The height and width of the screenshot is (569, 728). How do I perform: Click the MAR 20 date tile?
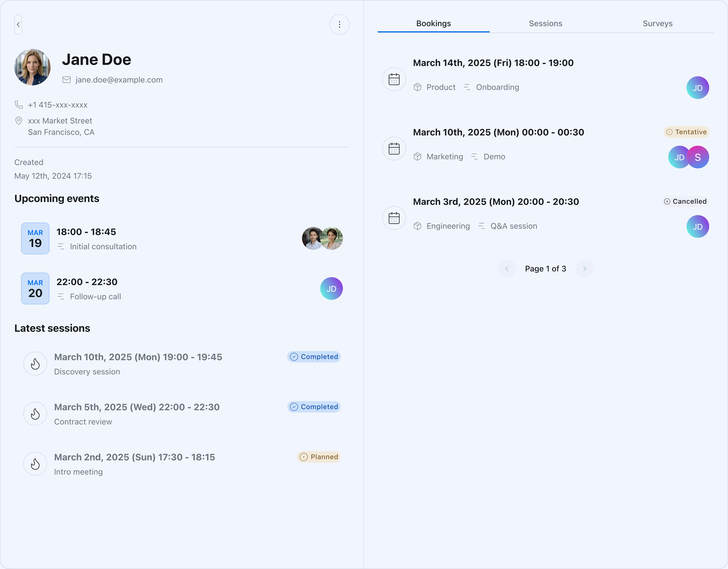35,288
